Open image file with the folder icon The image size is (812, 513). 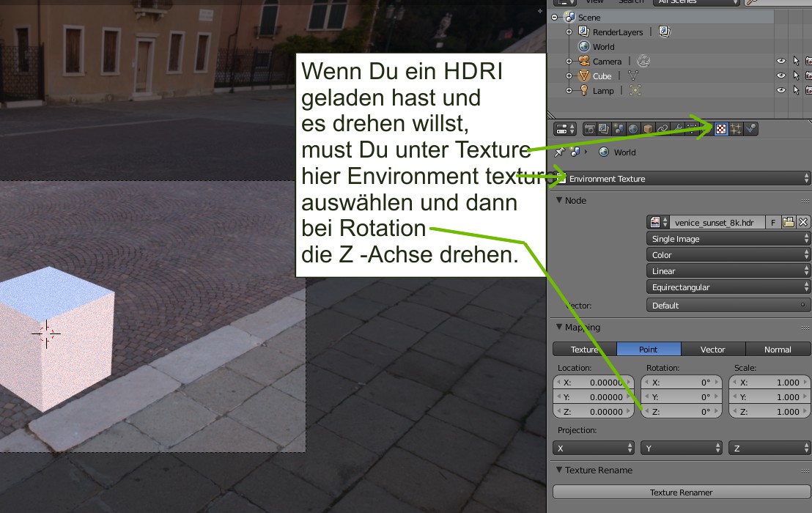[788, 223]
